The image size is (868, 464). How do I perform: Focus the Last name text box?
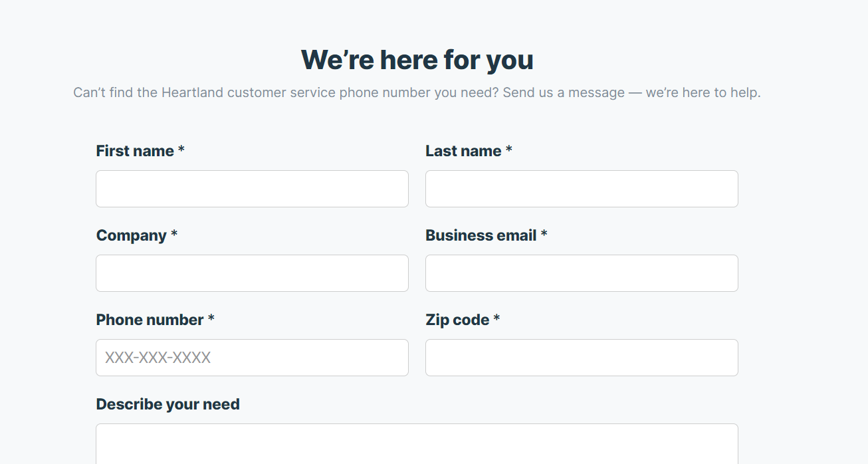coord(582,189)
